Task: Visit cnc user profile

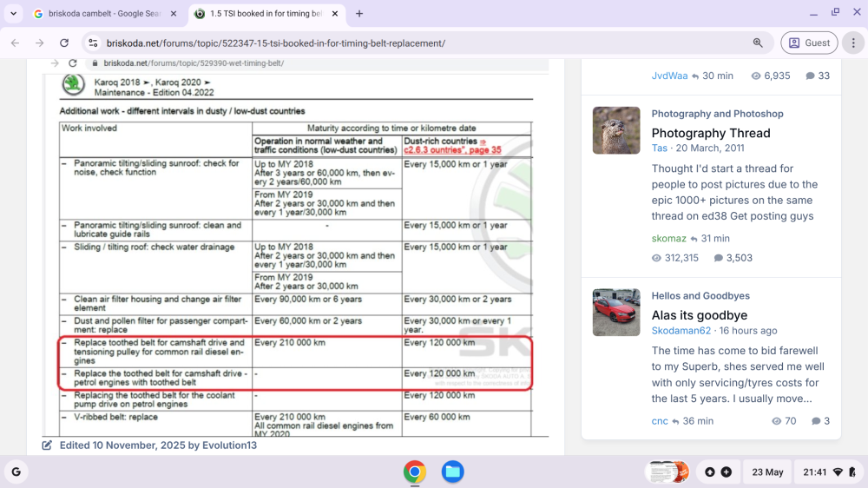Action: (660, 421)
